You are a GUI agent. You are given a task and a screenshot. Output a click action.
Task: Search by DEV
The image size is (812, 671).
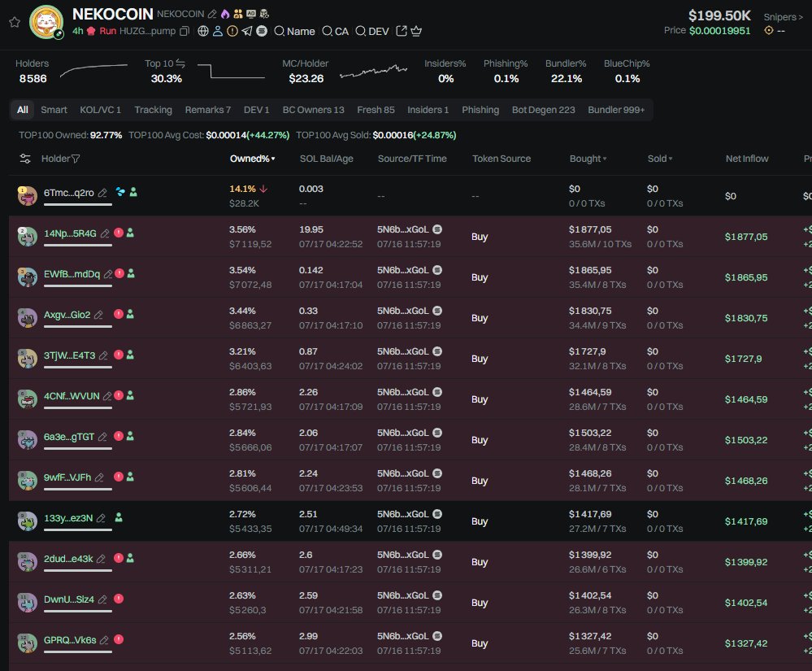372,32
